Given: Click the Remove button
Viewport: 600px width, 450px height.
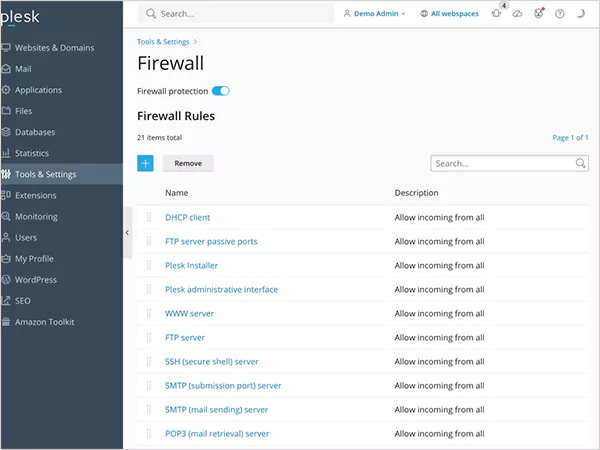Looking at the screenshot, I should (x=188, y=163).
